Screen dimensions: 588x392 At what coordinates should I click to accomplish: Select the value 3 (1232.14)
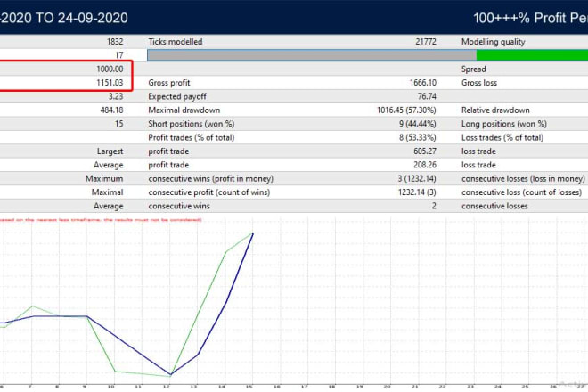[x=417, y=178]
